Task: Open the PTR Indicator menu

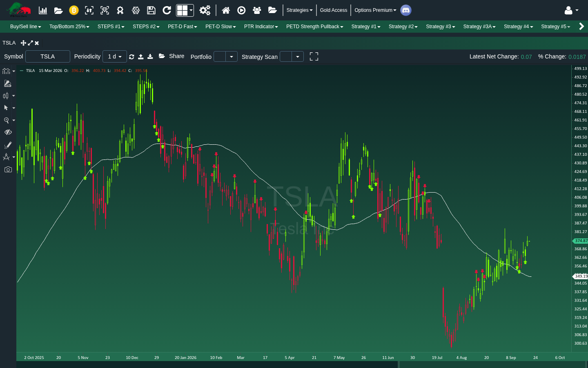Action: click(x=261, y=27)
